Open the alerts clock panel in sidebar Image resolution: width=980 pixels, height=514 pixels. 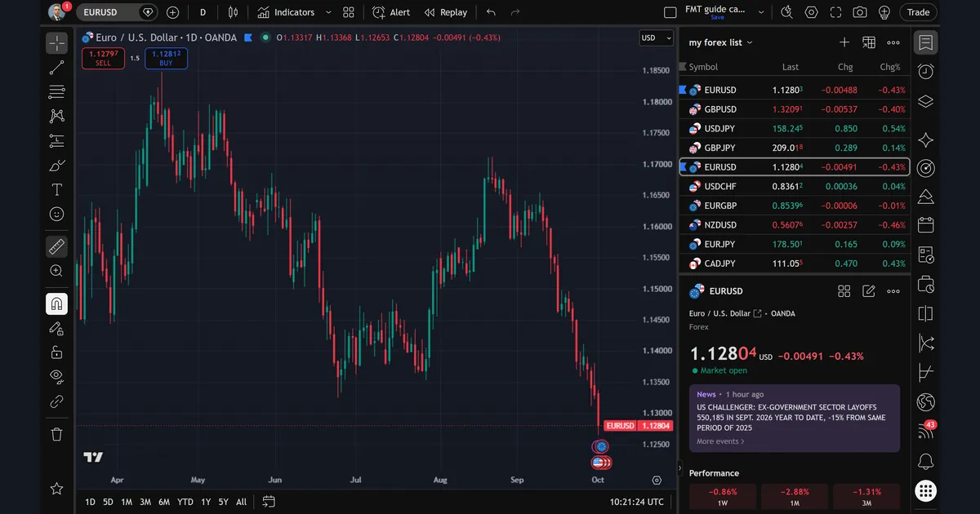tap(925, 72)
